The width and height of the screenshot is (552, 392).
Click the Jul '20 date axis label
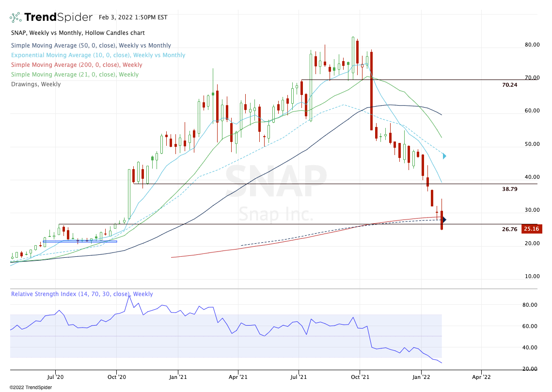(55, 377)
